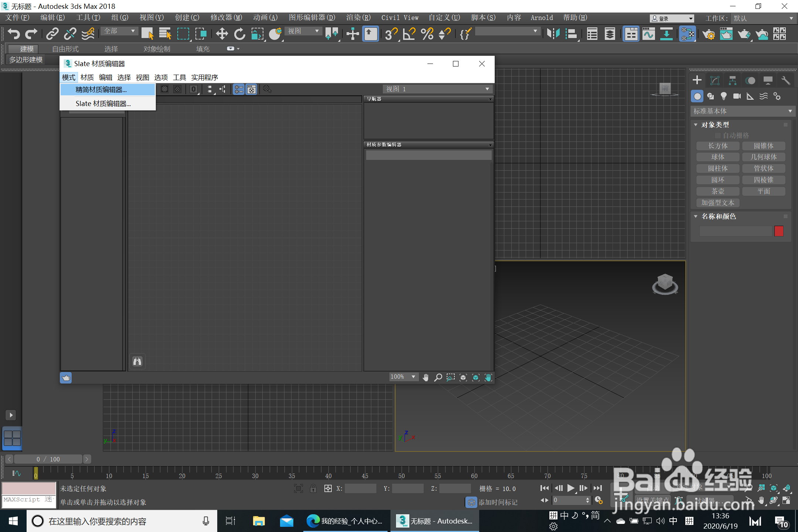798x532 pixels.
Task: Click 添加时间标记 in status bar
Action: click(x=498, y=502)
